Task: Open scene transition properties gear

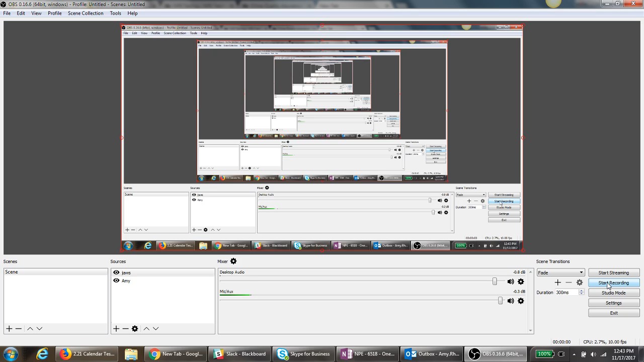Action: point(580,283)
